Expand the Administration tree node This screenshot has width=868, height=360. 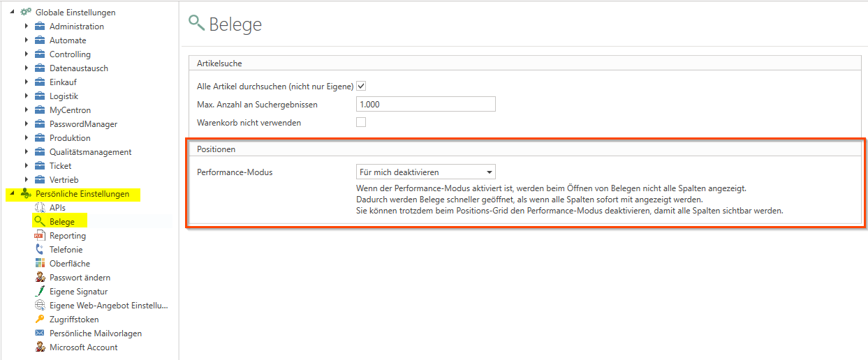coord(27,27)
